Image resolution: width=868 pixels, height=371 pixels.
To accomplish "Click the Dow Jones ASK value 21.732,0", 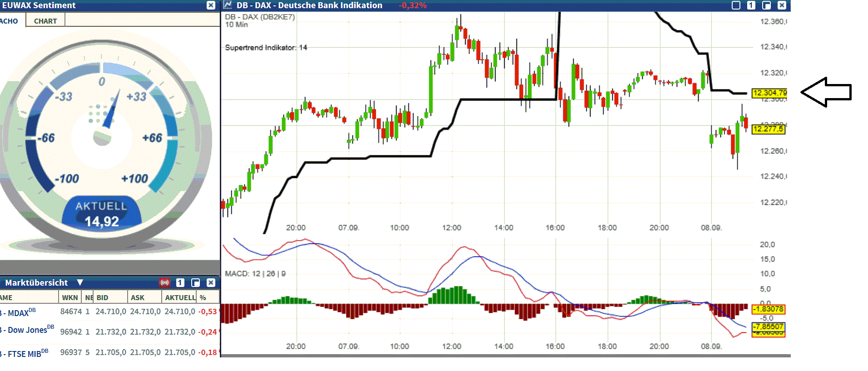I will 145,332.
